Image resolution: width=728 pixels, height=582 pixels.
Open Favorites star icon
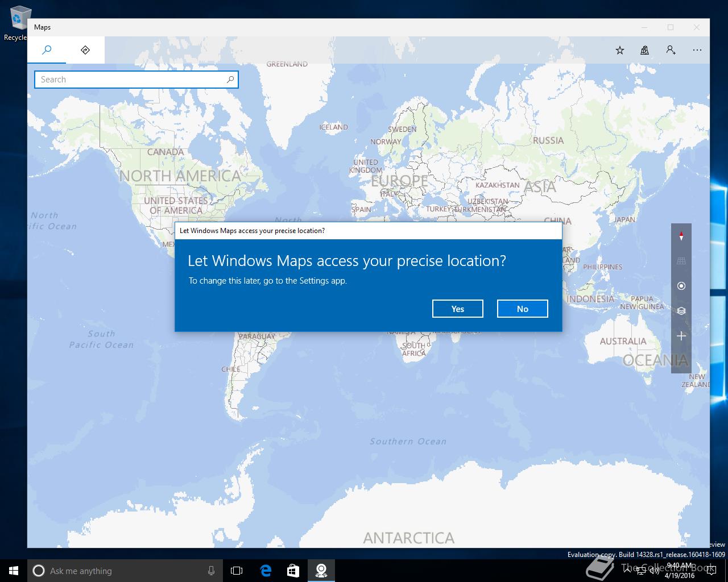620,50
